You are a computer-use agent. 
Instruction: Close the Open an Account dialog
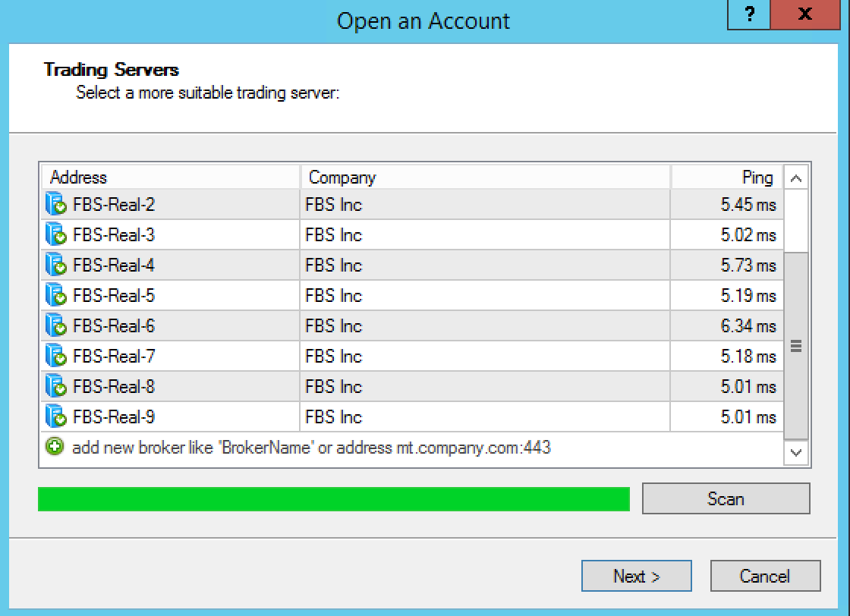pos(805,14)
